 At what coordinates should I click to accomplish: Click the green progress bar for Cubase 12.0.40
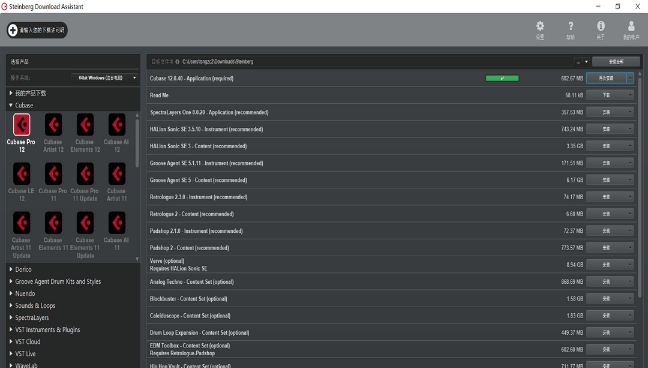(502, 78)
